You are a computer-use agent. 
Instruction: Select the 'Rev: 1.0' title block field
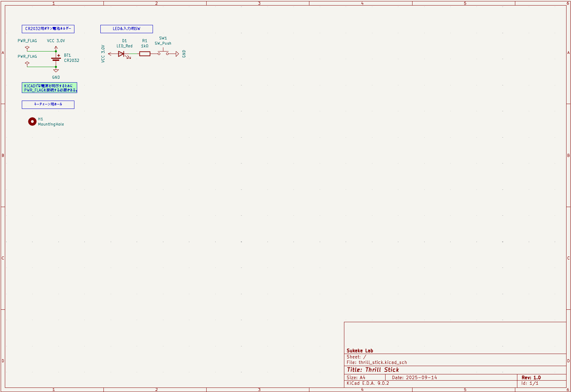pos(531,377)
